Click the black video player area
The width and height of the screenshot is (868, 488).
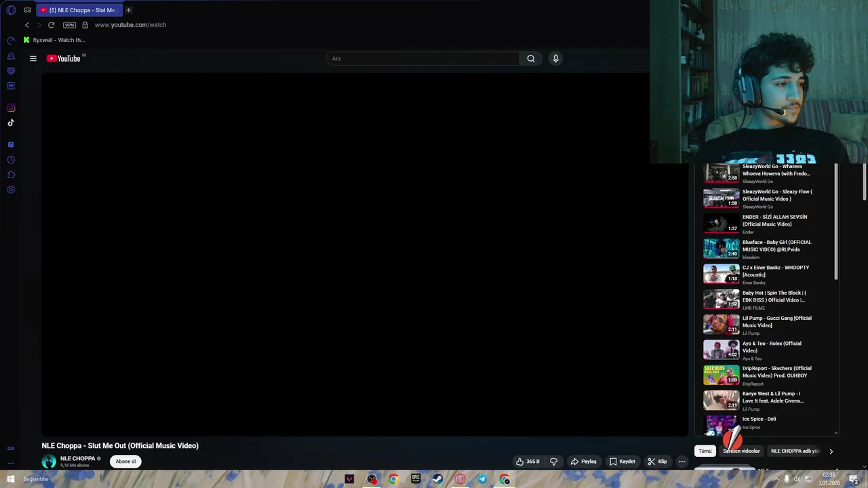365,254
